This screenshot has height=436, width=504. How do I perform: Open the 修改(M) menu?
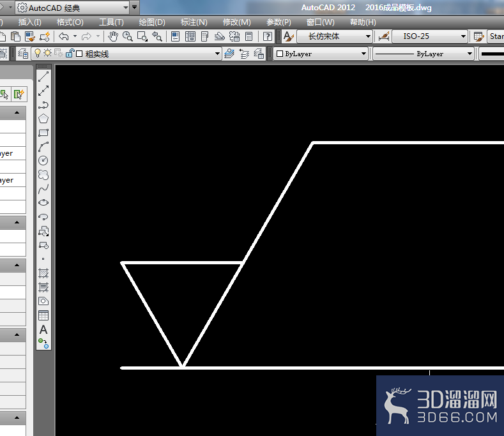click(x=237, y=22)
